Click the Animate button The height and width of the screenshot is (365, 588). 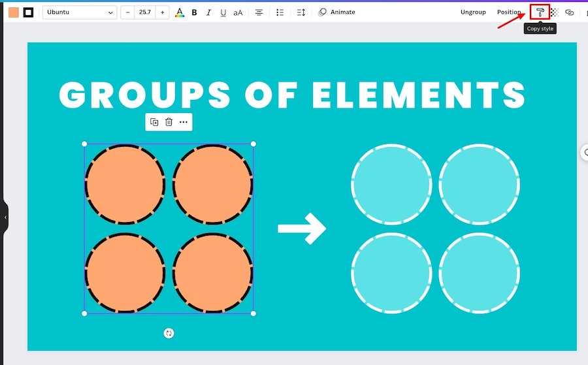coord(337,12)
